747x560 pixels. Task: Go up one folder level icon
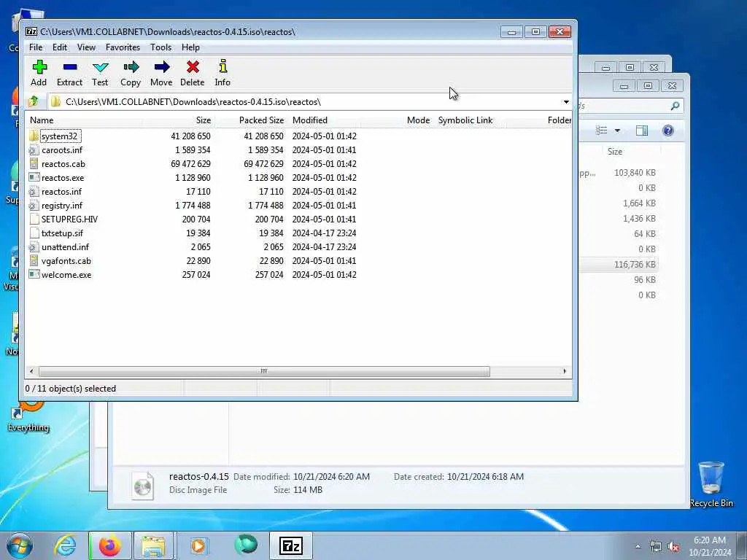34,101
